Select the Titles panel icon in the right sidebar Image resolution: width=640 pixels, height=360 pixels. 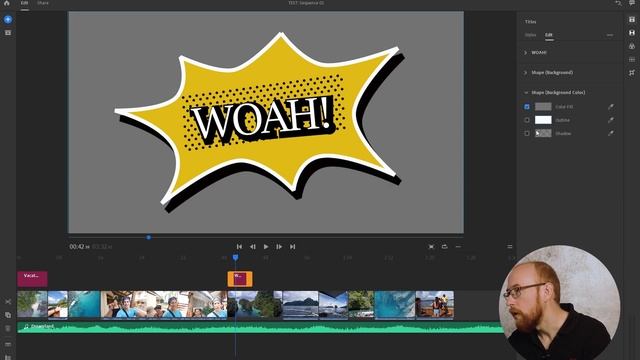point(632,19)
